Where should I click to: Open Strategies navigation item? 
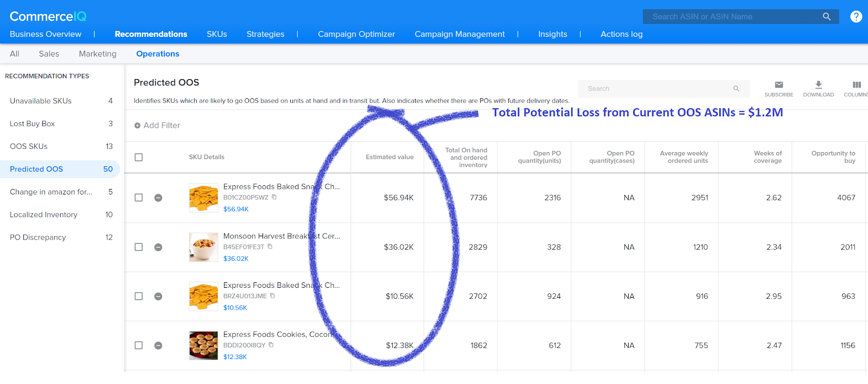[x=265, y=34]
